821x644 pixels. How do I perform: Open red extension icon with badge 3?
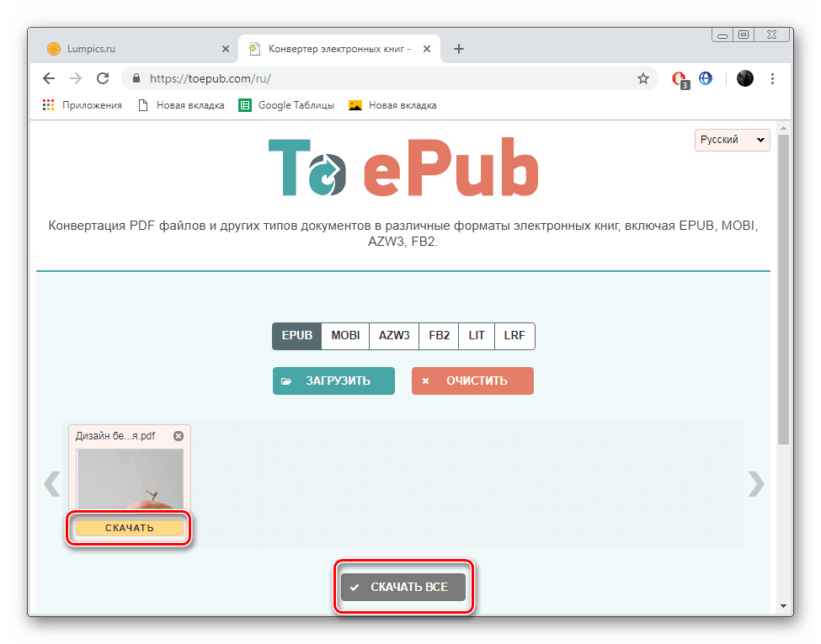(x=680, y=80)
